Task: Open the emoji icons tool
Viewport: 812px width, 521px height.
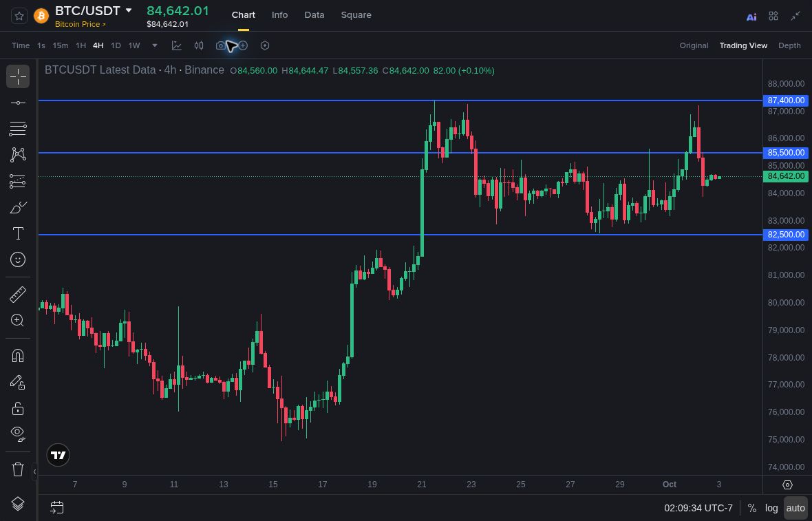Action: (18, 259)
